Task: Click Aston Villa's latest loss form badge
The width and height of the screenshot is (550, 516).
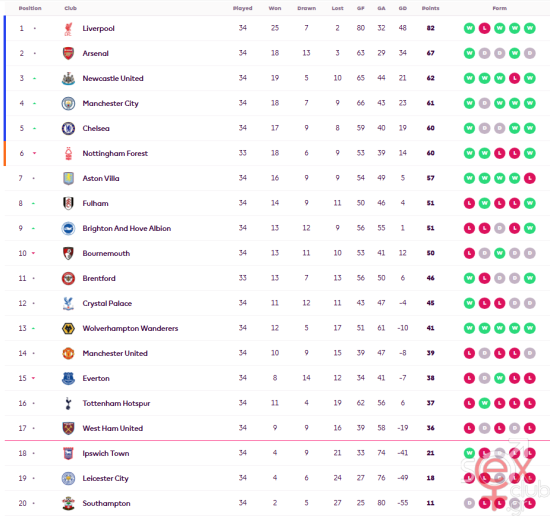Action: tap(530, 178)
